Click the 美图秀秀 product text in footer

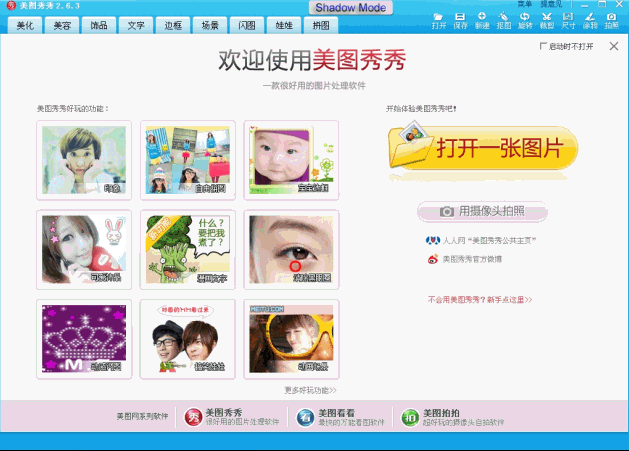tap(223, 412)
